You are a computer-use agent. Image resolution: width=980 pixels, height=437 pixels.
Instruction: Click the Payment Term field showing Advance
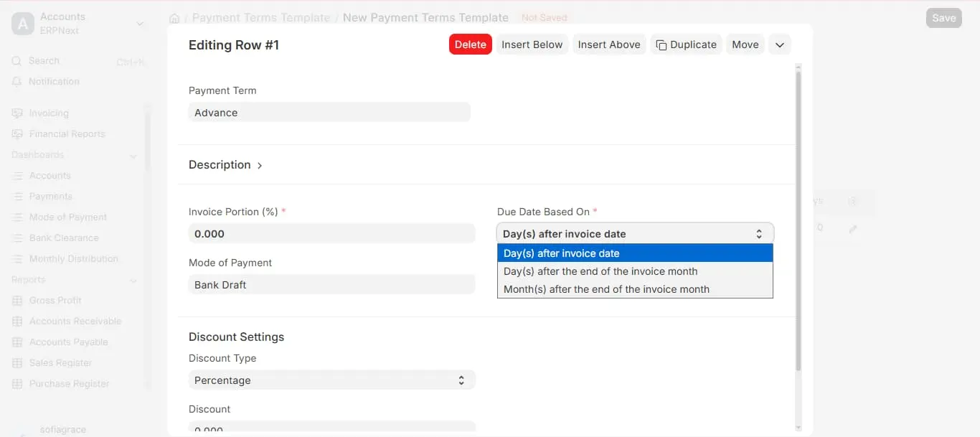click(x=329, y=112)
